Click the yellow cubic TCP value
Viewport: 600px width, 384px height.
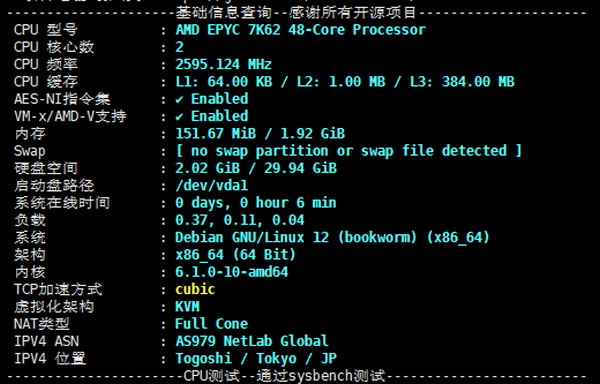(x=195, y=289)
